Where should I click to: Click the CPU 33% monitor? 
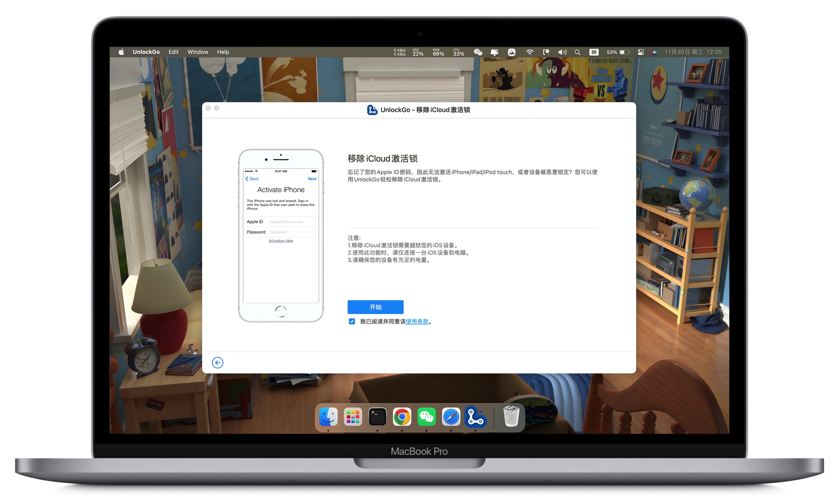(x=458, y=52)
